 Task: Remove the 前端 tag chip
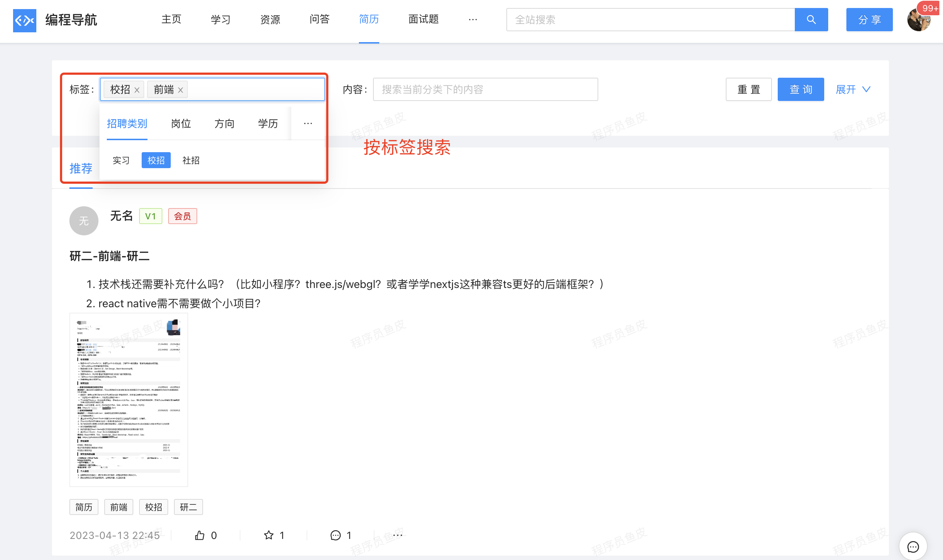tap(181, 90)
